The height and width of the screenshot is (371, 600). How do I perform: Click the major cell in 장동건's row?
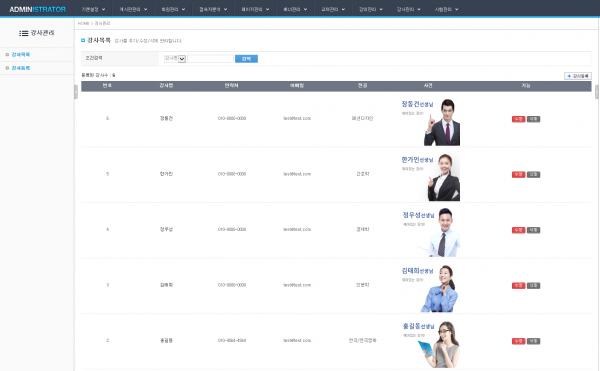coord(362,119)
